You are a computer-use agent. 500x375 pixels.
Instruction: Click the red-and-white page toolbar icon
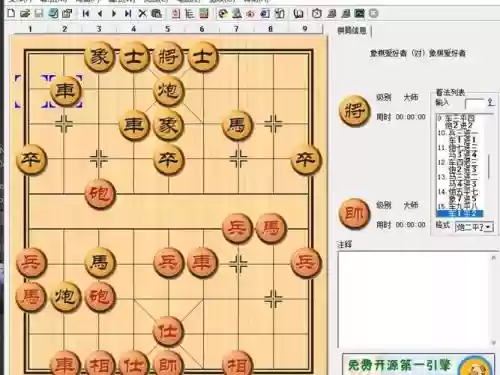click(x=176, y=13)
